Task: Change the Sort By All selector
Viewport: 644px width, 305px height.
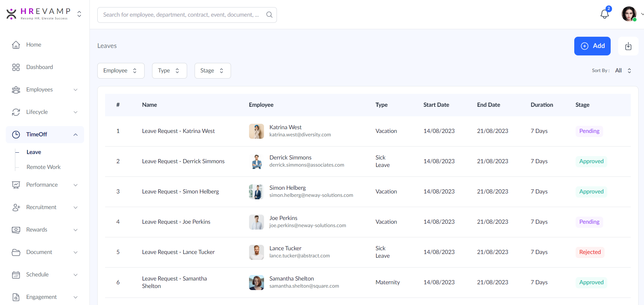Action: click(623, 71)
